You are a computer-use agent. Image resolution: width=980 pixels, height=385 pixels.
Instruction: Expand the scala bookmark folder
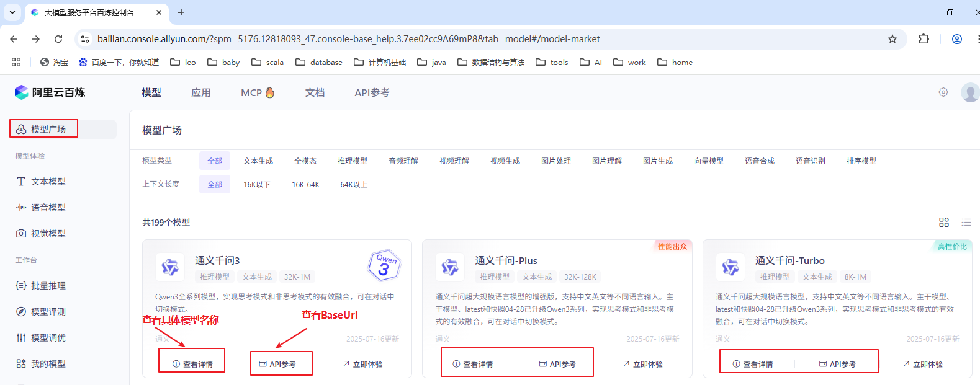click(267, 62)
